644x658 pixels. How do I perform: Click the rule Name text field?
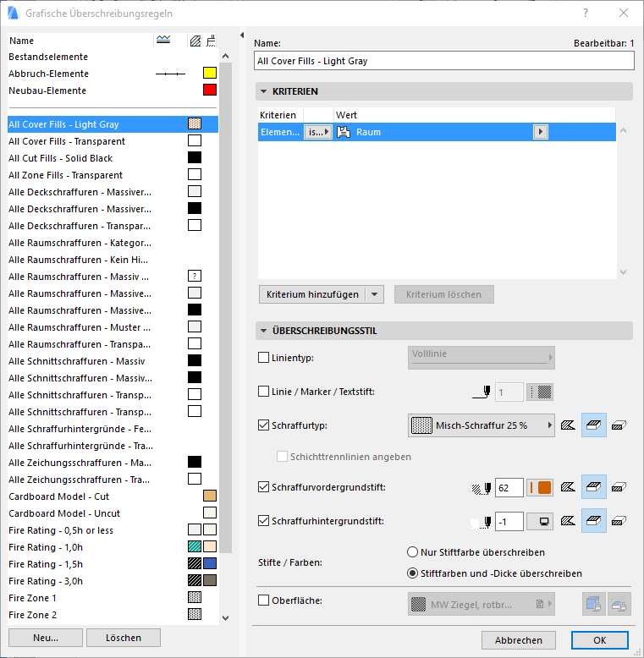[444, 61]
